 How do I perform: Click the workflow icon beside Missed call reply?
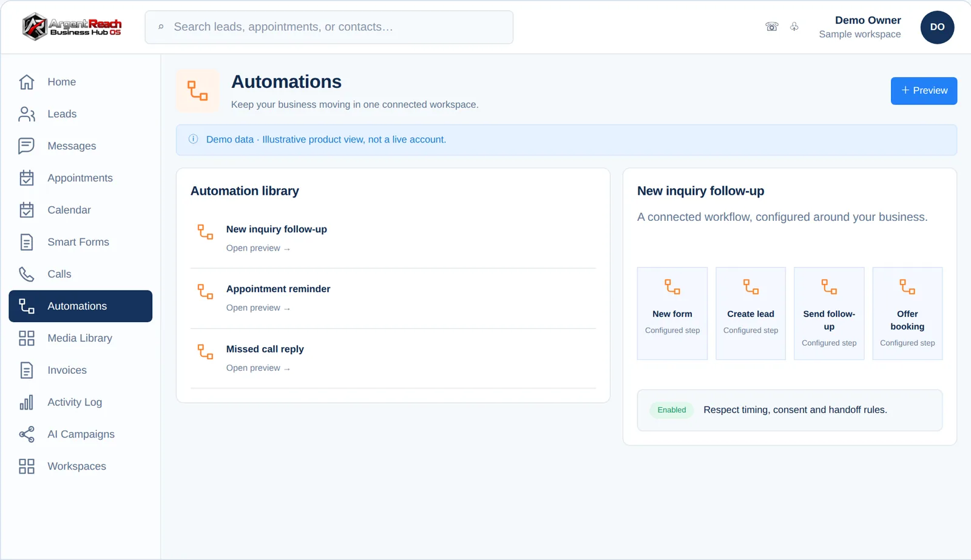tap(205, 351)
